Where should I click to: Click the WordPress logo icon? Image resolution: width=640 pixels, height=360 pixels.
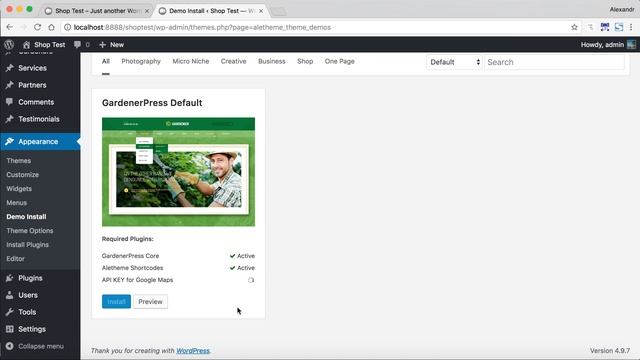tap(9, 44)
